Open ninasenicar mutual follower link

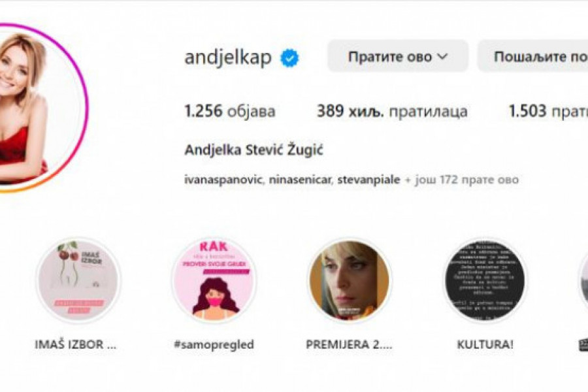click(x=300, y=180)
